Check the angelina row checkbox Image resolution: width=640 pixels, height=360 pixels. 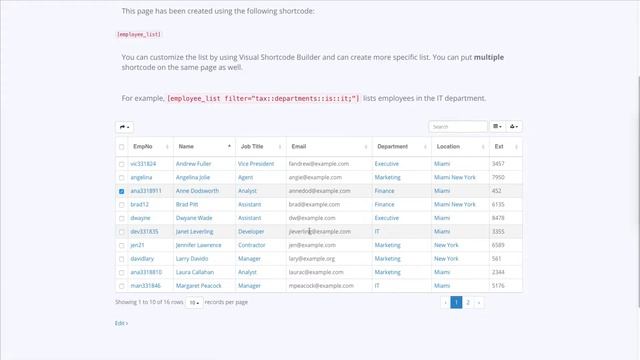pyautogui.click(x=122, y=178)
